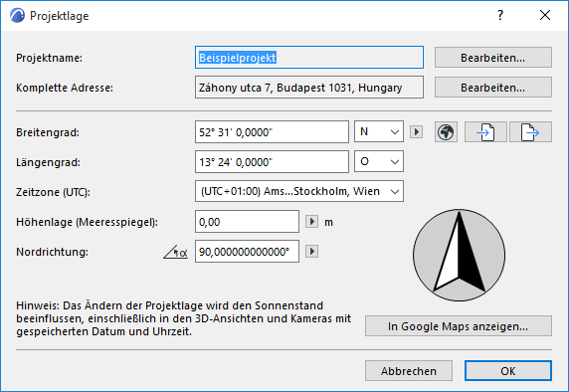Close the Projektlage dialog window
Image resolution: width=569 pixels, height=392 pixels.
(545, 15)
